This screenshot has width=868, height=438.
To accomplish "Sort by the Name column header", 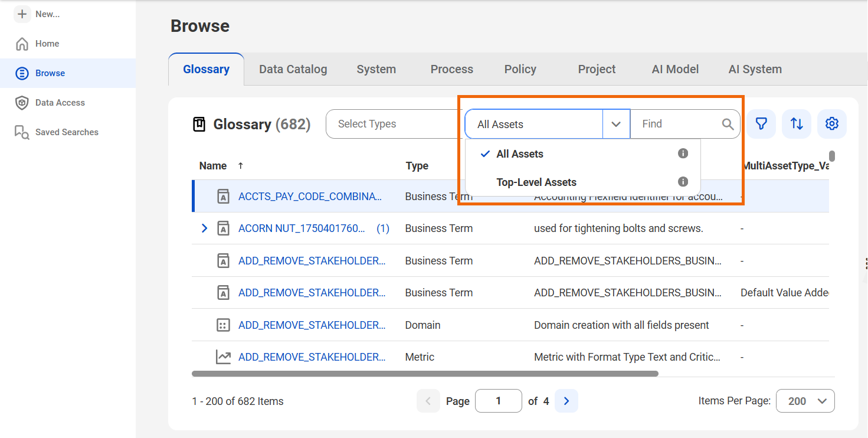I will 213,166.
